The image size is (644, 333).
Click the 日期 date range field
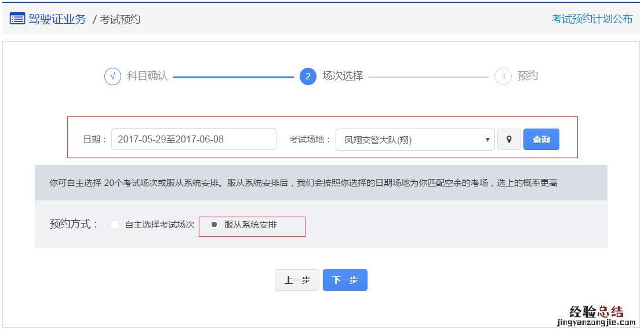(x=194, y=140)
